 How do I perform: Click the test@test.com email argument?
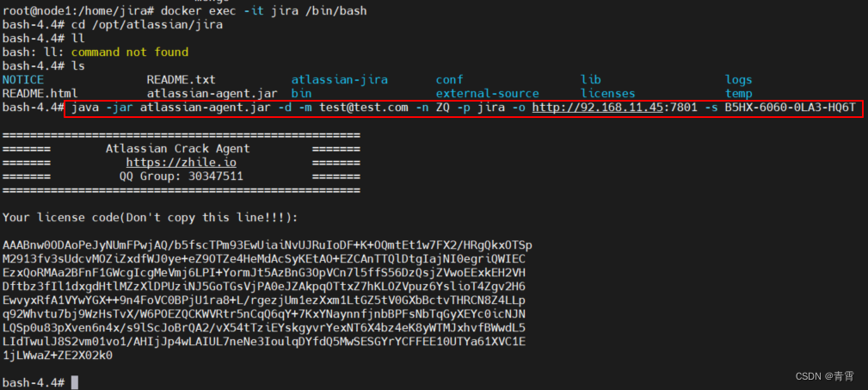pos(364,107)
